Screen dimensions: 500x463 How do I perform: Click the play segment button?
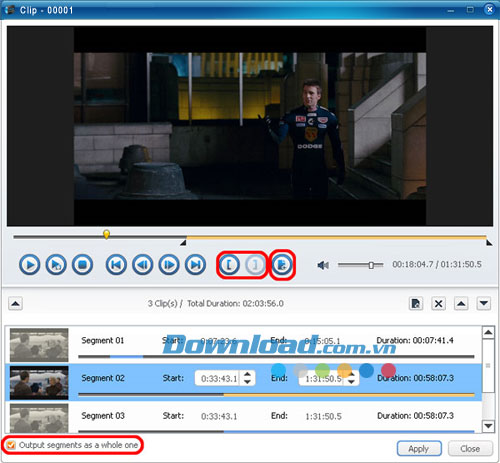coord(56,265)
